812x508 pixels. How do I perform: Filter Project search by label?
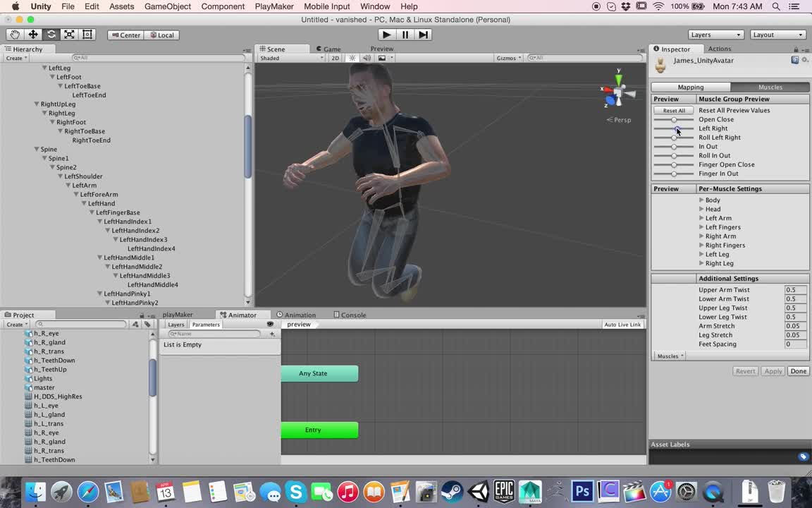coord(147,325)
